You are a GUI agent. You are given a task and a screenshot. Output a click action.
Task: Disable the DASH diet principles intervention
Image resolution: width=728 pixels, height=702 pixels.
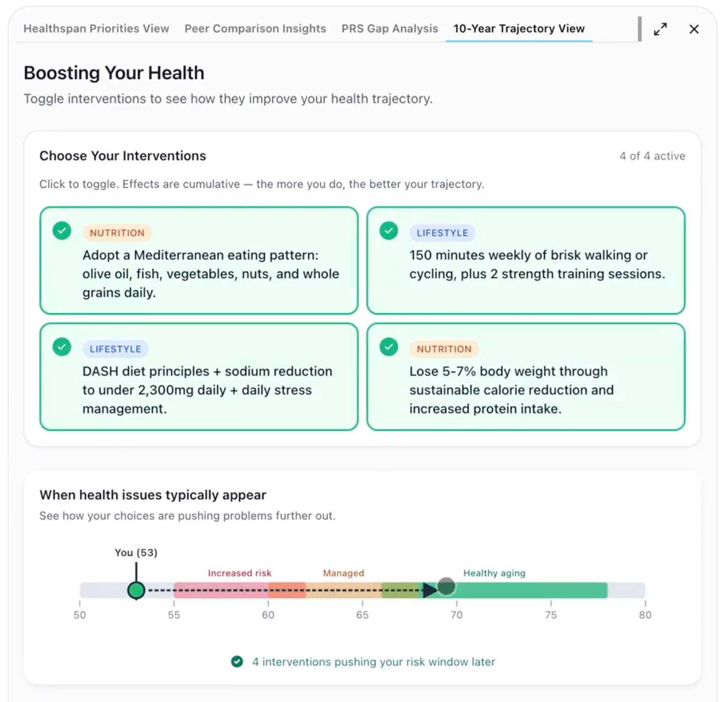(x=199, y=377)
